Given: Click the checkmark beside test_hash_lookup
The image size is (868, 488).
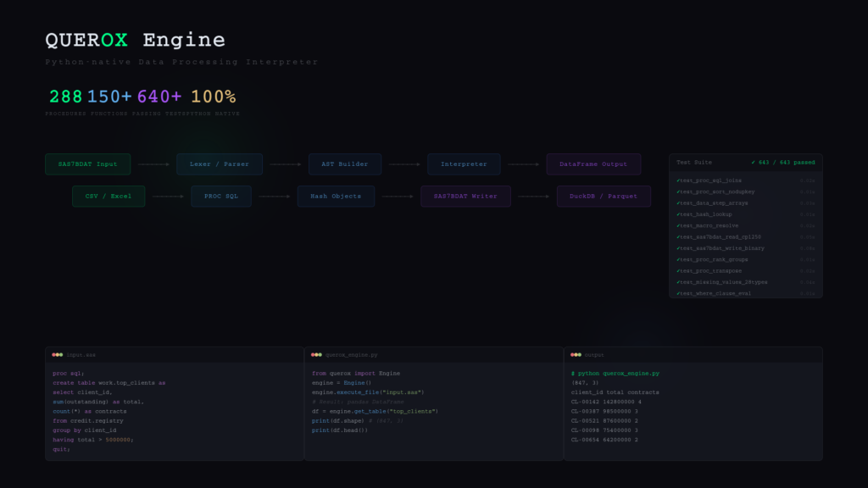Looking at the screenshot, I should click(678, 214).
